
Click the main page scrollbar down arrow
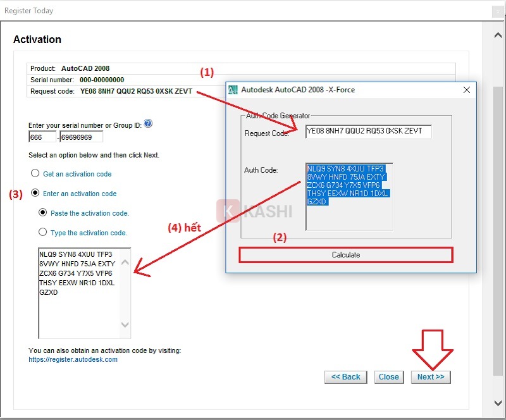point(498,403)
